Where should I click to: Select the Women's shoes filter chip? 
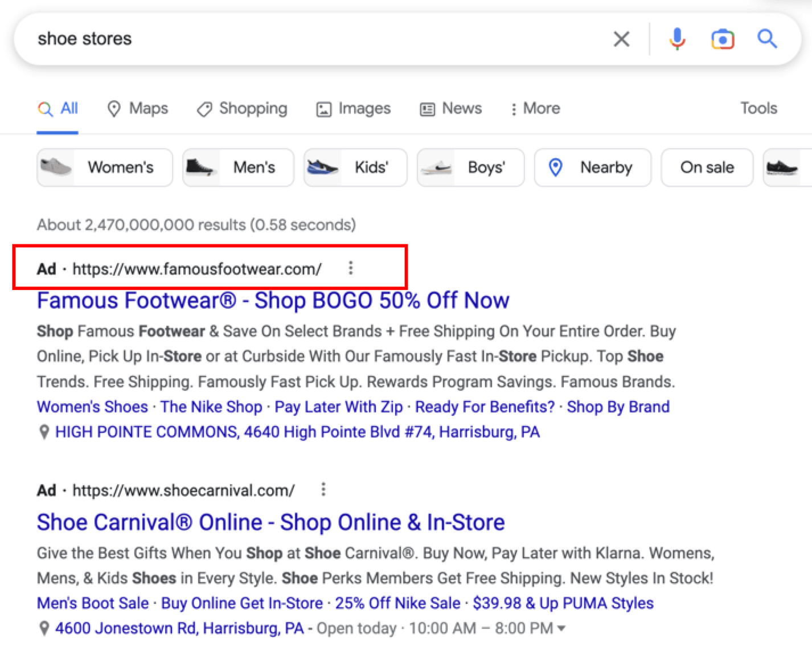[104, 167]
